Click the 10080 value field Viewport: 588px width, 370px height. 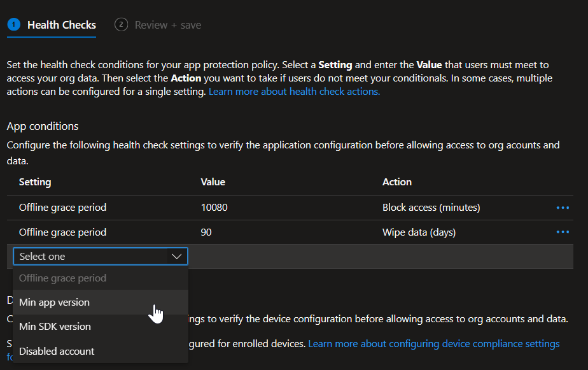point(214,208)
